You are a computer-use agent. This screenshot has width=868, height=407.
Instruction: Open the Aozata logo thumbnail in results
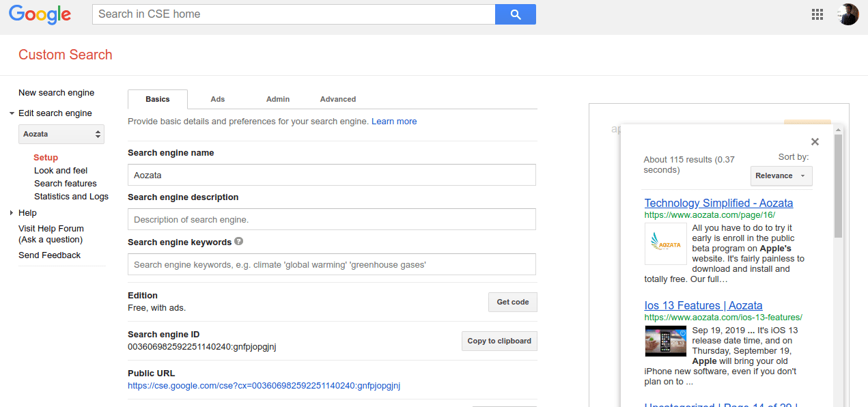tap(665, 244)
